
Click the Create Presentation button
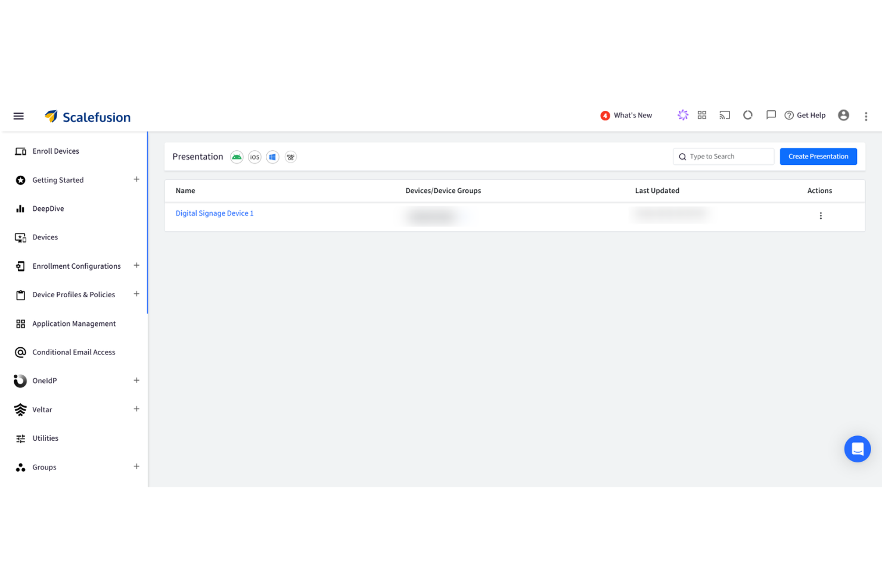(818, 156)
